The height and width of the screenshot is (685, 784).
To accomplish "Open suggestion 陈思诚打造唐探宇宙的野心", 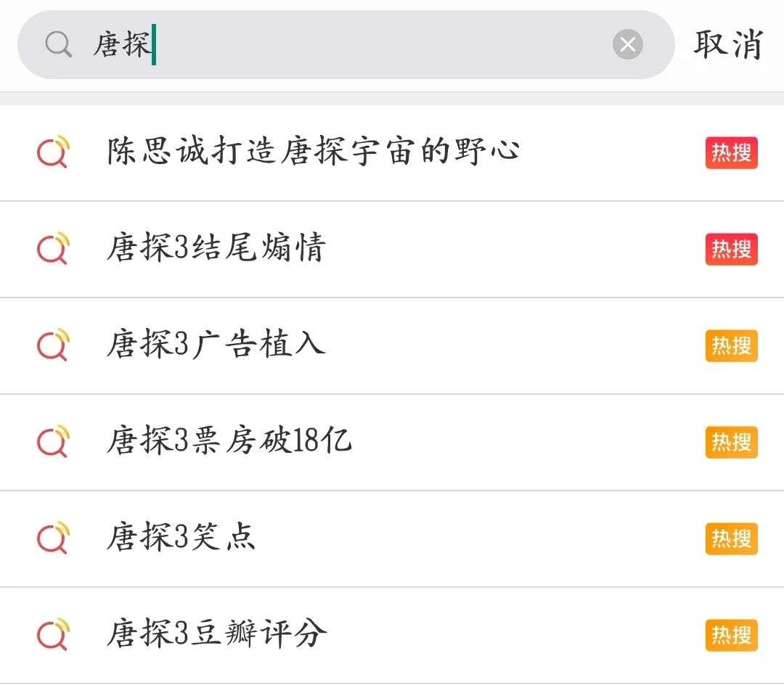I will coord(313,152).
